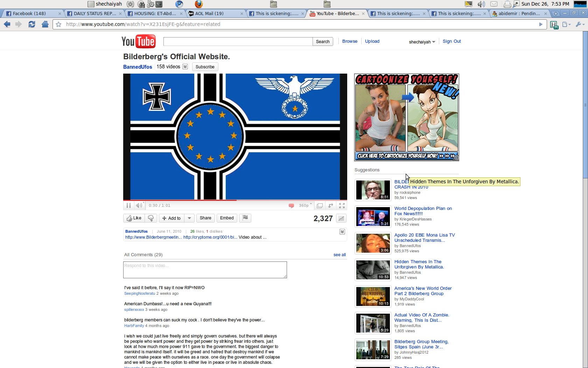This screenshot has width=588, height=368.
Task: Open the Browse link
Action: (350, 41)
